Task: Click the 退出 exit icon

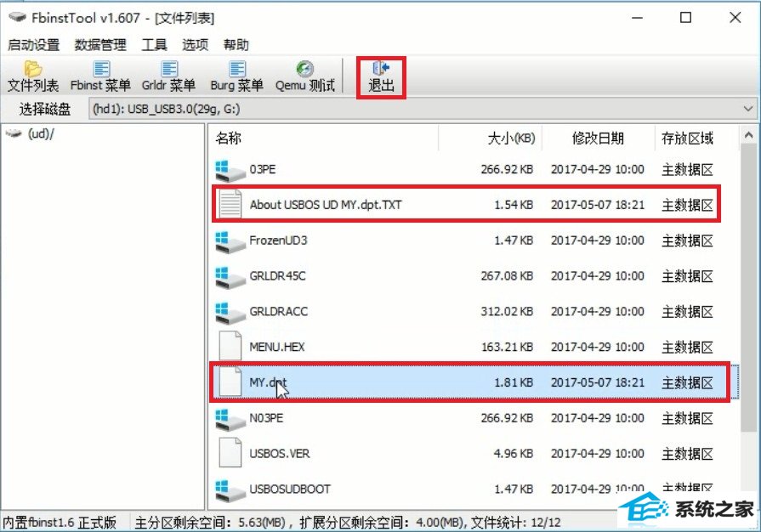Action: pos(381,77)
